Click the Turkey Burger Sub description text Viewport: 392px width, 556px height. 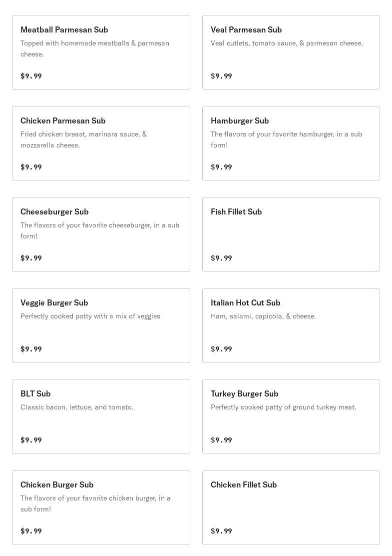click(283, 407)
